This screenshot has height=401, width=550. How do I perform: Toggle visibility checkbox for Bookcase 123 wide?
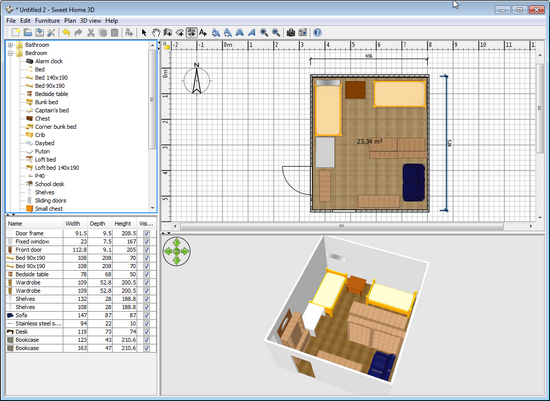click(x=147, y=340)
